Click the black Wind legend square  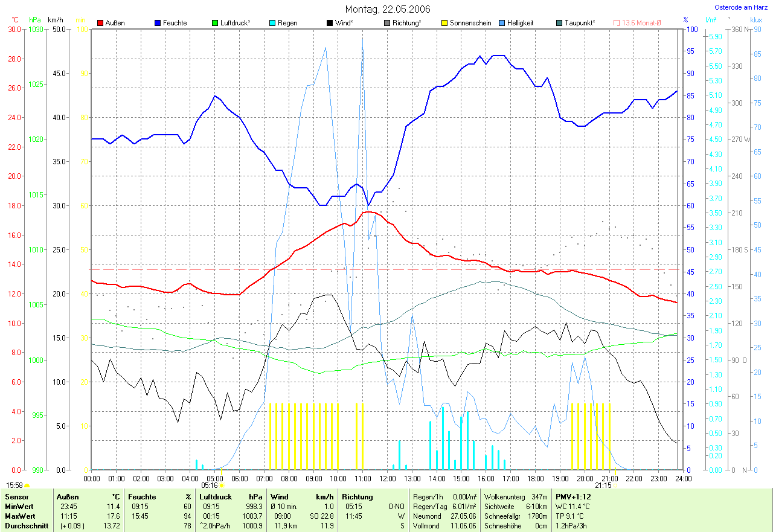330,23
